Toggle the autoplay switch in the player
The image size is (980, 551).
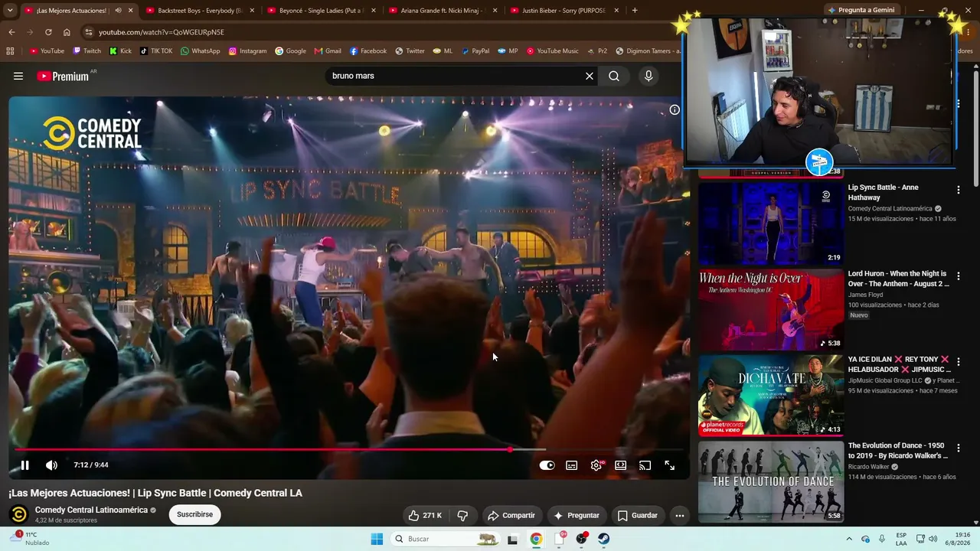[547, 465]
